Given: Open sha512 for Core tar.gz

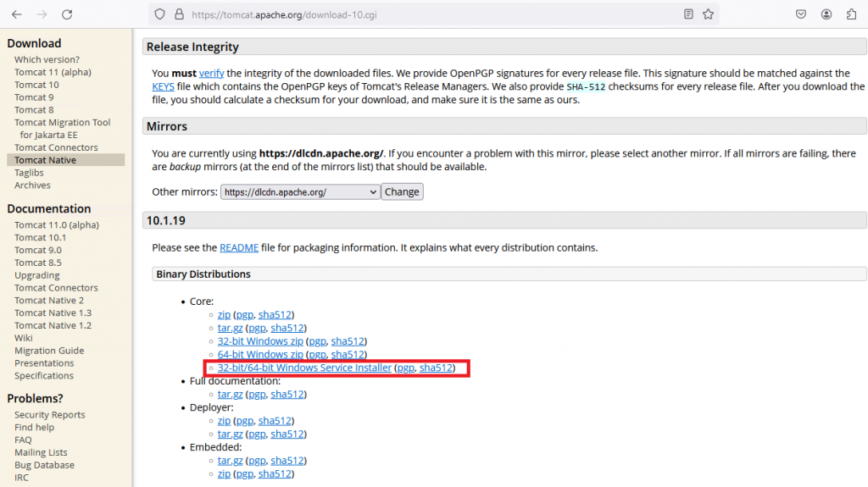Looking at the screenshot, I should [x=287, y=328].
